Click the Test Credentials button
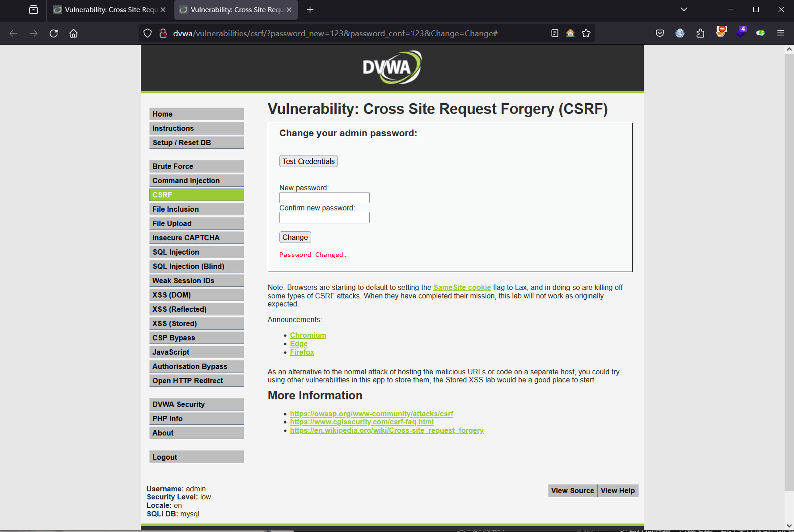 click(x=308, y=161)
